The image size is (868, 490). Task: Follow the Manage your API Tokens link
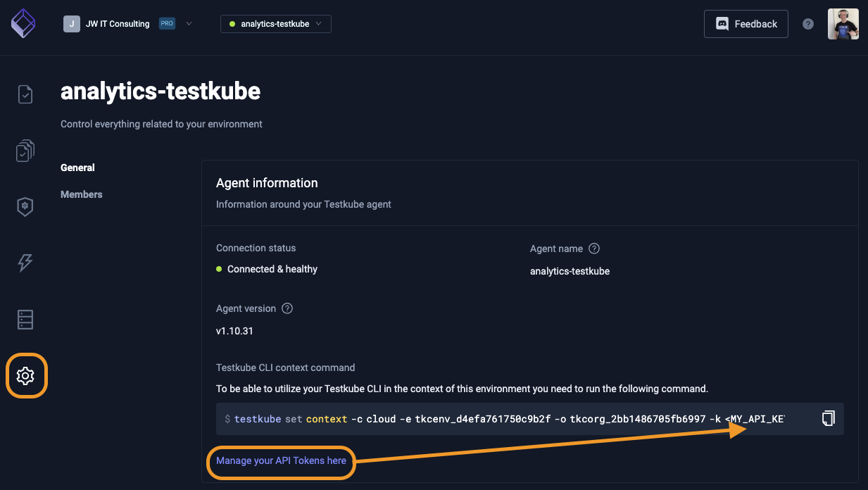click(x=281, y=460)
